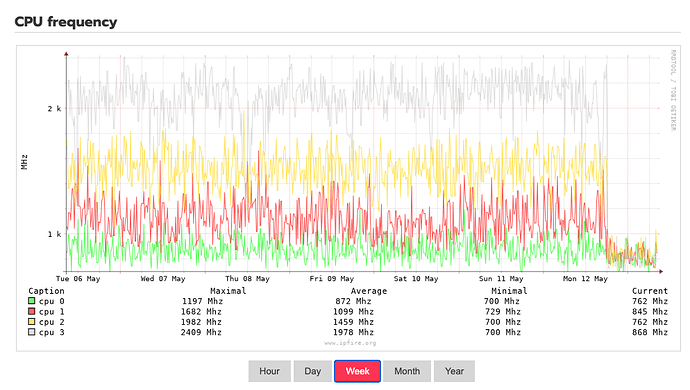Click the Thu 08 May axis label

click(x=247, y=279)
